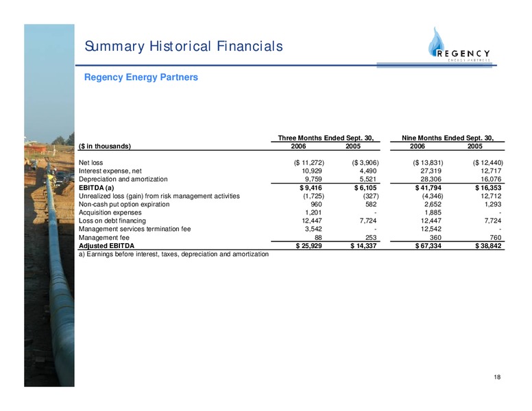Select the 'Three Months Ended Sept. 30,' header
Image resolution: width=532 pixels, height=411 pixels.
pos(326,138)
